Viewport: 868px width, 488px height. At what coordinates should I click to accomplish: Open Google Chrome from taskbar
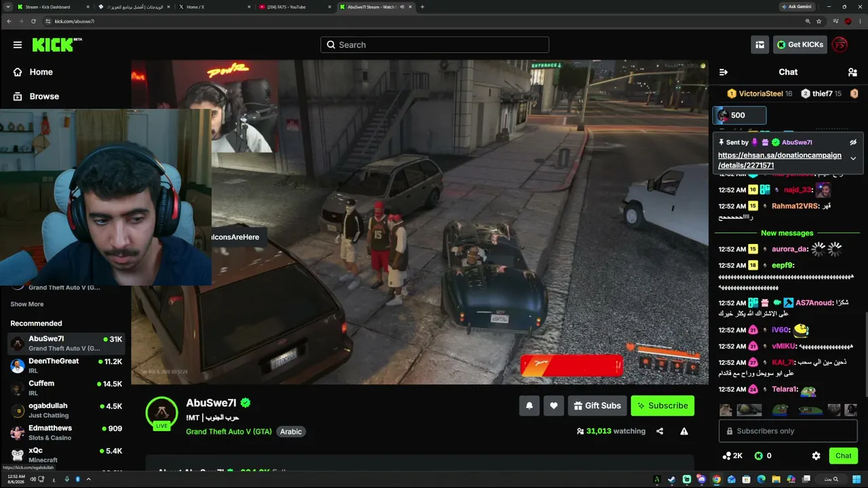pyautogui.click(x=716, y=479)
